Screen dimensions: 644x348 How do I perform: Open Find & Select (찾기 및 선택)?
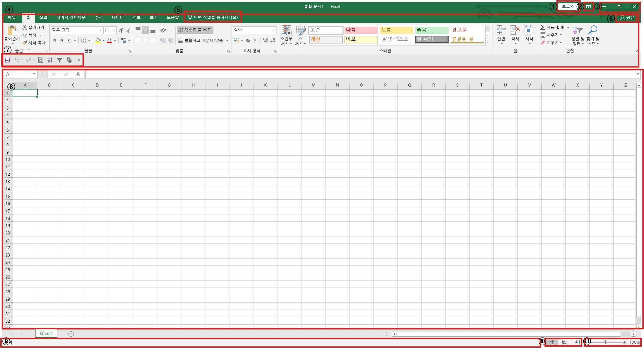pyautogui.click(x=593, y=35)
